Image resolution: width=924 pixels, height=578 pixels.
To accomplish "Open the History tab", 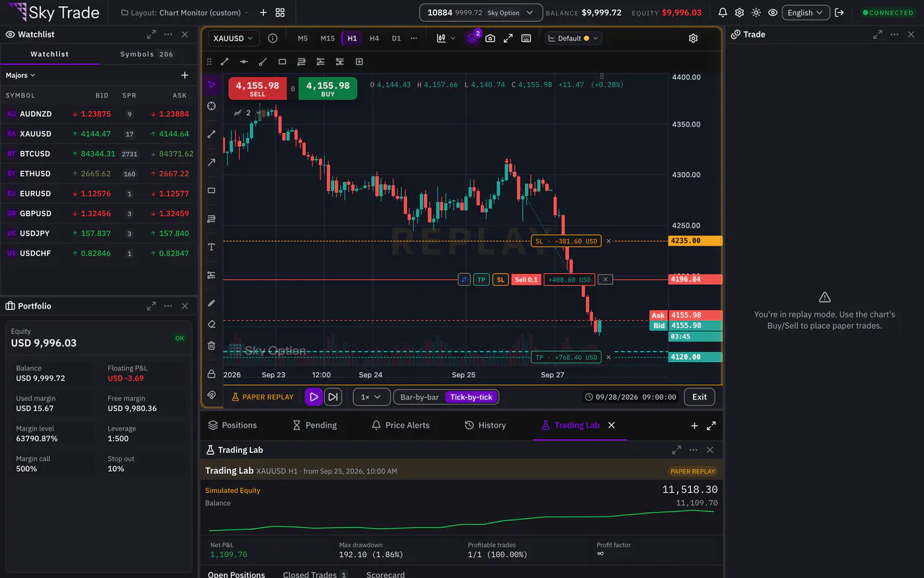I will tap(485, 425).
